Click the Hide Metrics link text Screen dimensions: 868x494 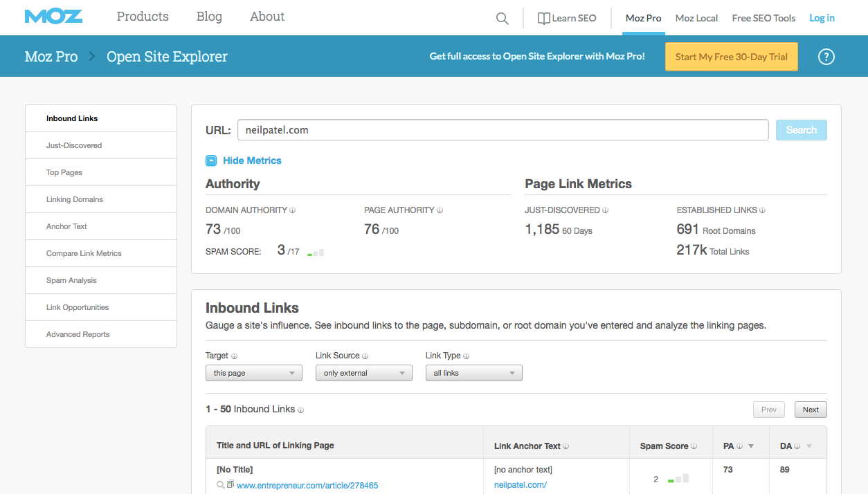(252, 161)
